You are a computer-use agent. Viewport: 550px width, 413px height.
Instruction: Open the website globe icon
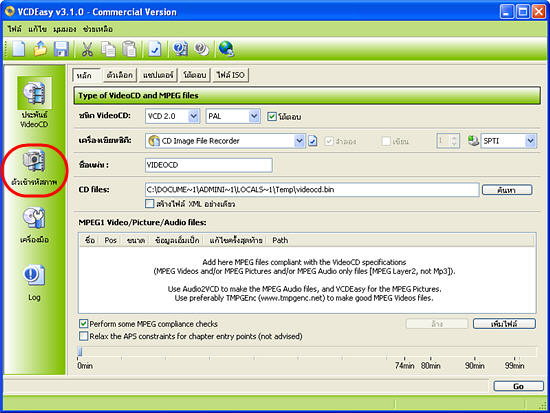pyautogui.click(x=226, y=49)
